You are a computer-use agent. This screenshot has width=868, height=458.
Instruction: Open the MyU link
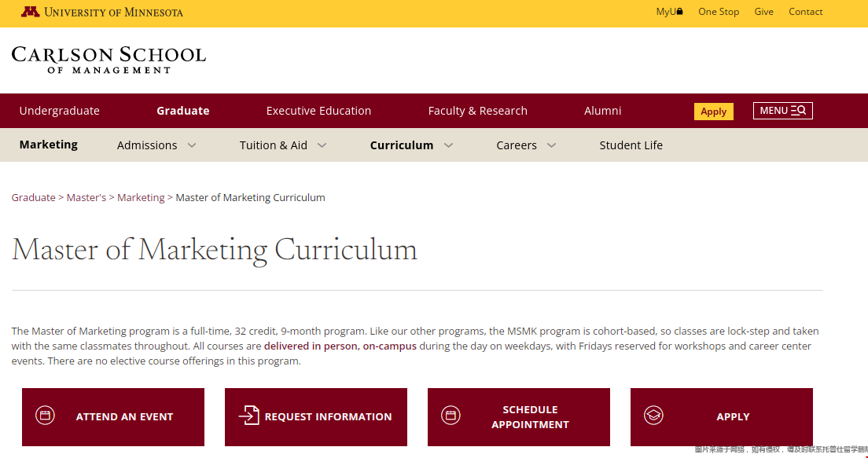click(x=669, y=12)
